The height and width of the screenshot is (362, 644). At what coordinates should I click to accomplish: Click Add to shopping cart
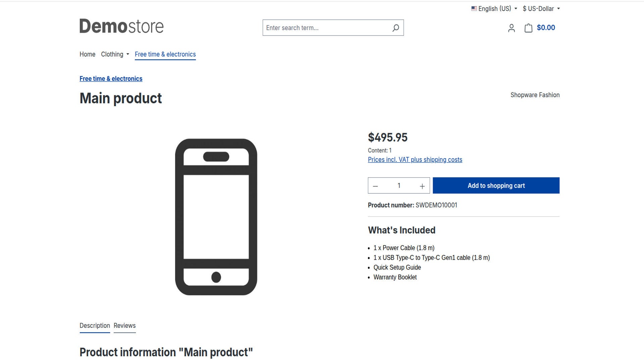(496, 186)
